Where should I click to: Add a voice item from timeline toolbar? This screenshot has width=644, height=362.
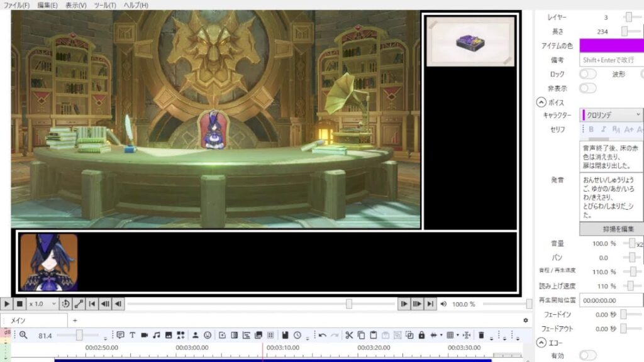click(120, 335)
